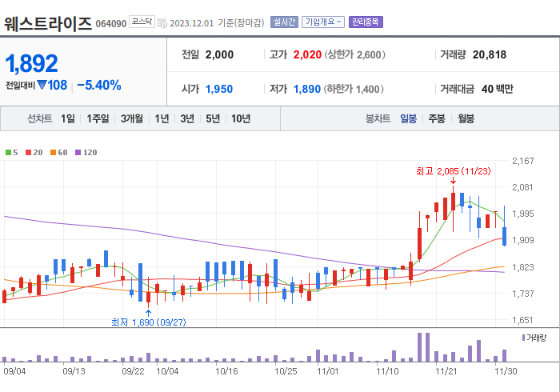The width and height of the screenshot is (560, 392).
Task: Click the 10/16 date axis label
Action: point(226,371)
